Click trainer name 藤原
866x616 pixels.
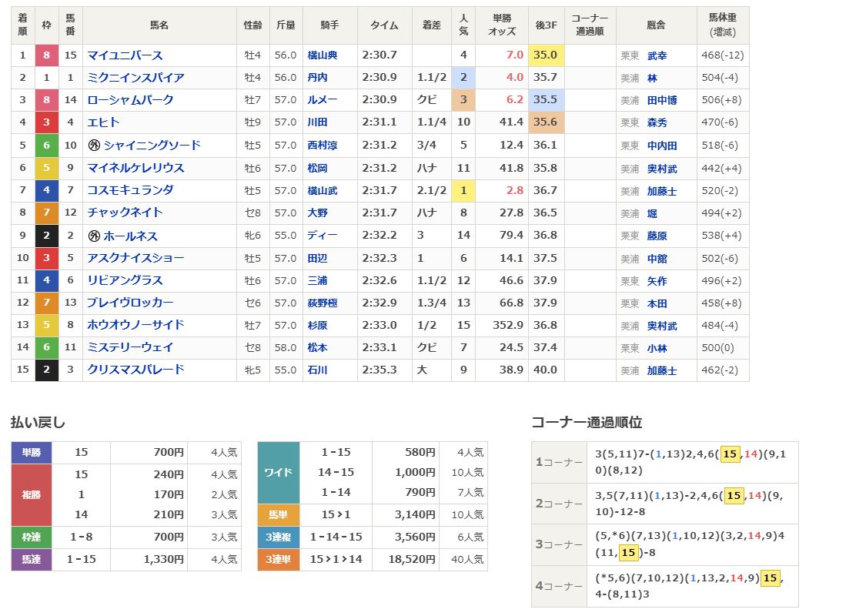click(x=657, y=236)
